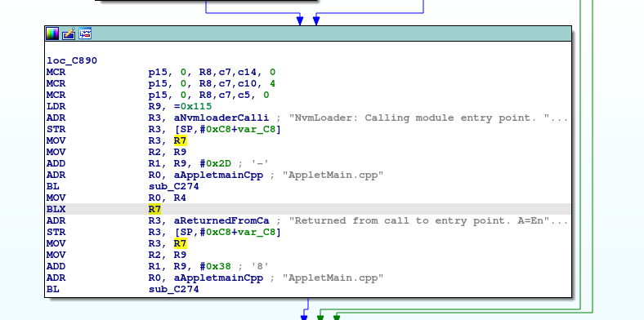Click the blue incoming arrowhead on the left
This screenshot has width=644, height=320.
[300, 20]
